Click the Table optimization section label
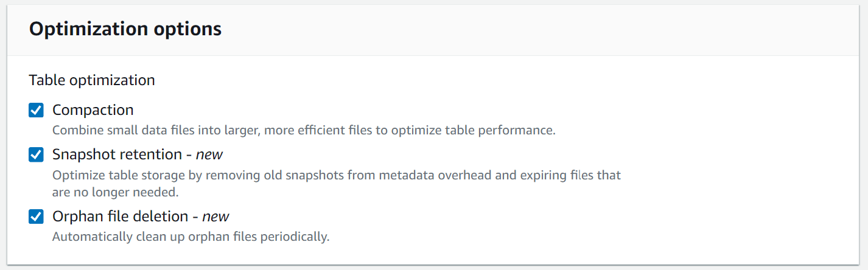This screenshot has width=868, height=270. pyautogui.click(x=91, y=80)
